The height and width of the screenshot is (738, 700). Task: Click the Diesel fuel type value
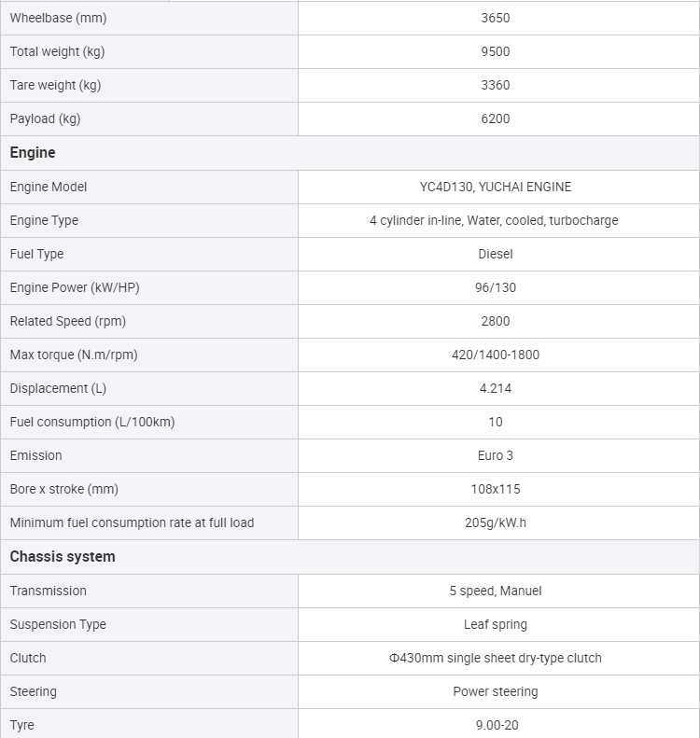(496, 254)
